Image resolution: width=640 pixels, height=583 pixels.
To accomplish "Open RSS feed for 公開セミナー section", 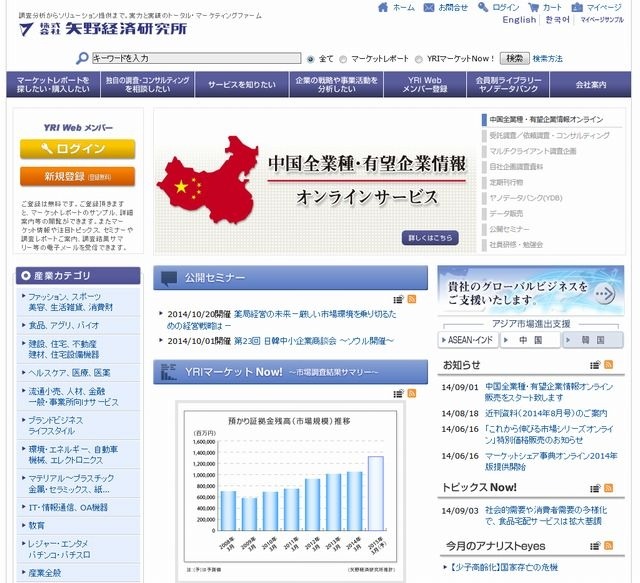I will 412,299.
